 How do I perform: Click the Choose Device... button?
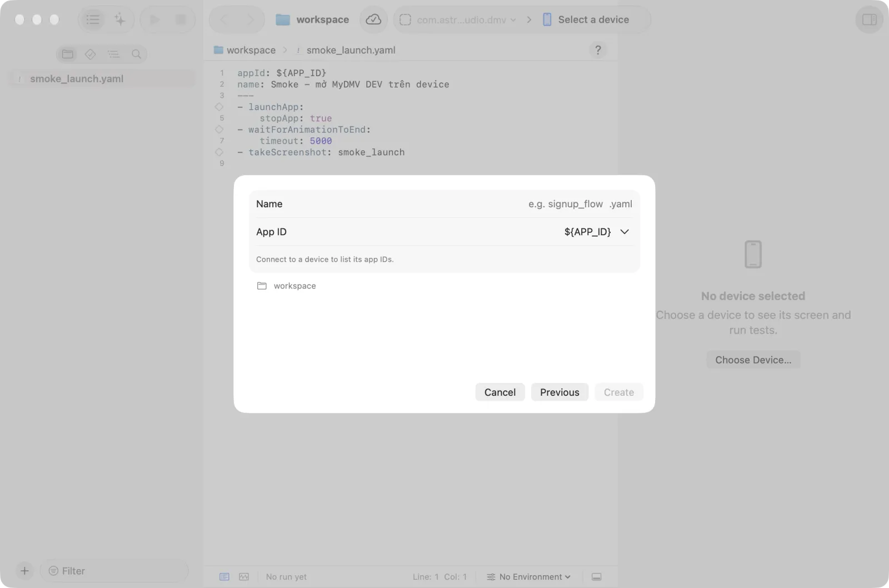[x=753, y=360]
